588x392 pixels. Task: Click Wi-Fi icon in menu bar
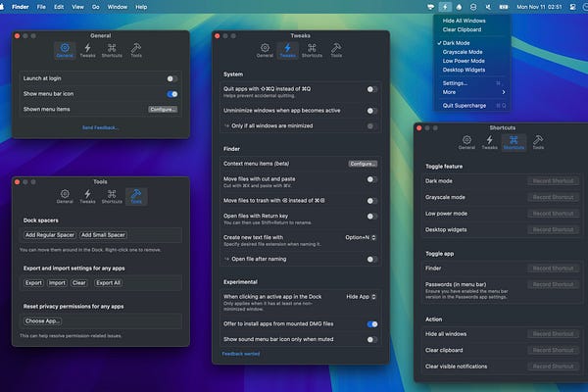(430, 7)
